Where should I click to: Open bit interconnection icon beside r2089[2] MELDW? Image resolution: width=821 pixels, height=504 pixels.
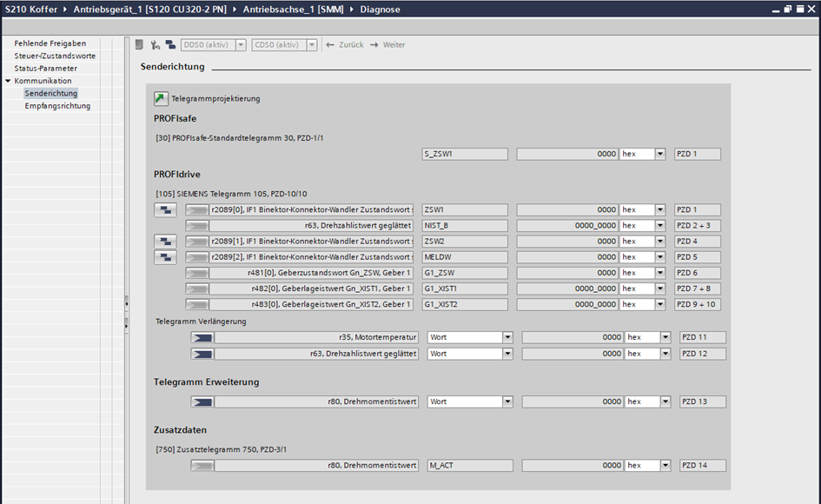165,257
